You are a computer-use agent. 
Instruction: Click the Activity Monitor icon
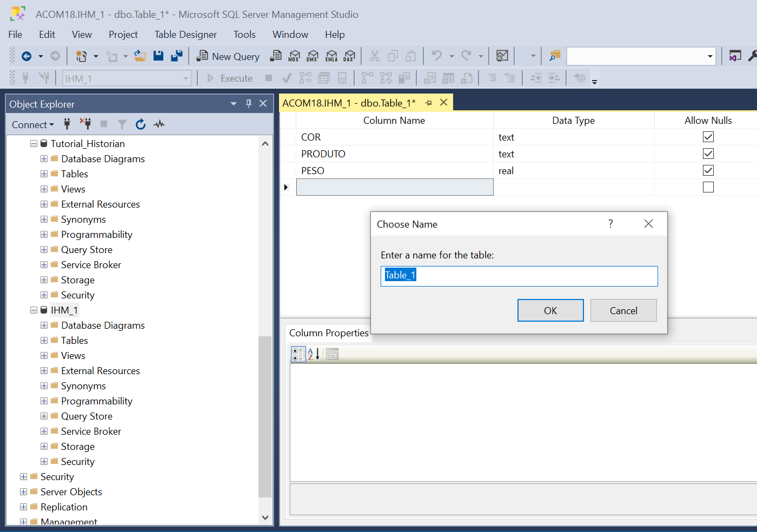(x=502, y=56)
